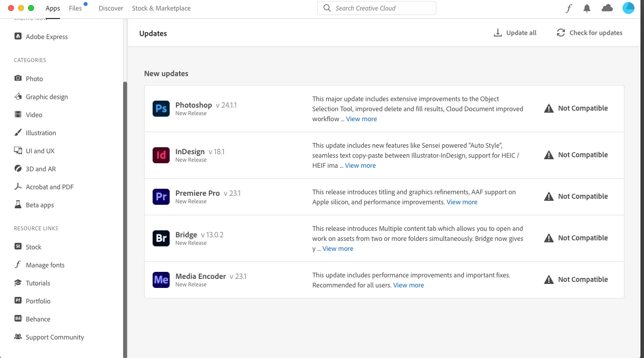Viewport: 644px width, 358px height.
Task: Select the Photo category label
Action: coord(35,79)
